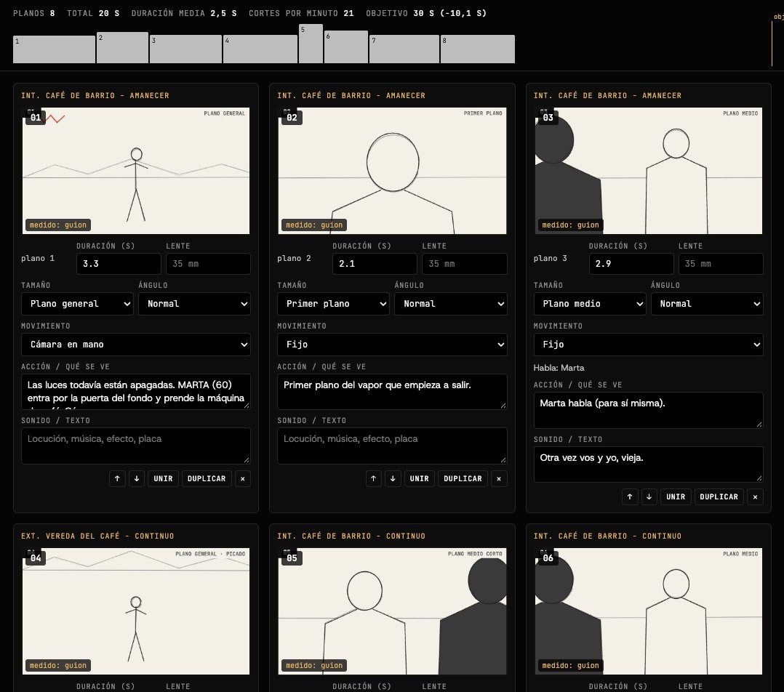The height and width of the screenshot is (692, 784).
Task: Select timeline block 1
Action: tap(54, 49)
